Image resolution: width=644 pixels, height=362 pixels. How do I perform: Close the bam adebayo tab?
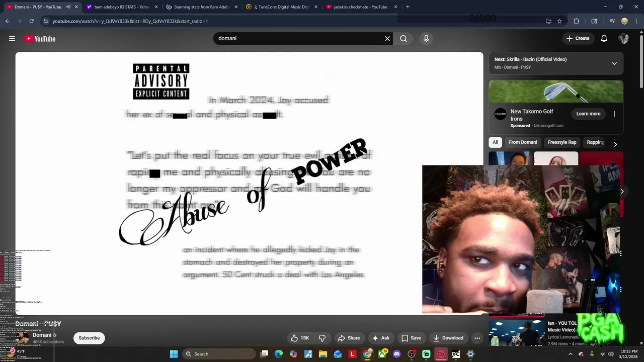[156, 7]
